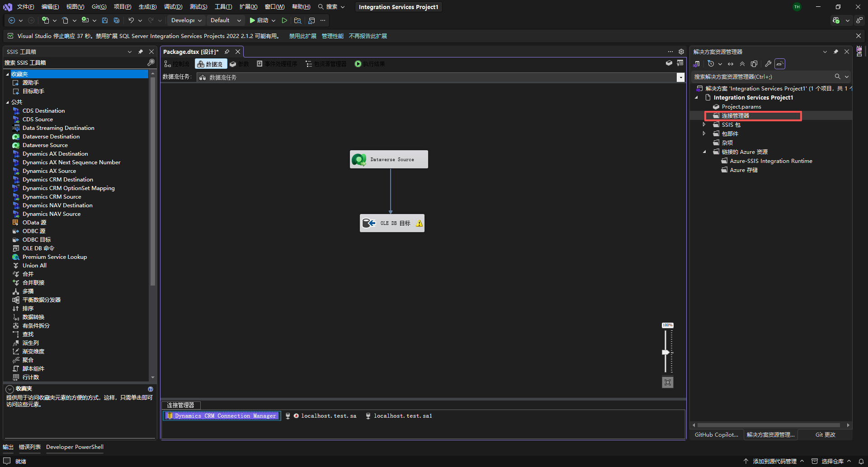Click the navigate backward arrow icon

12,20
